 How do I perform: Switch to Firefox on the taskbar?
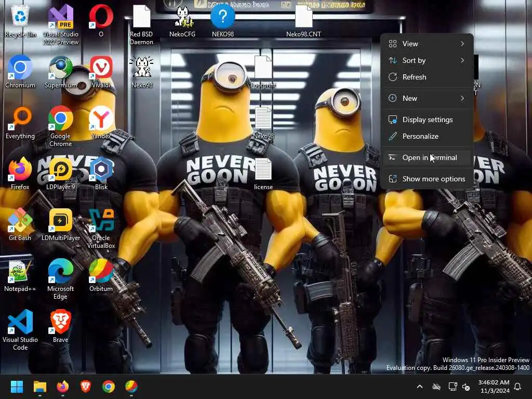63,387
